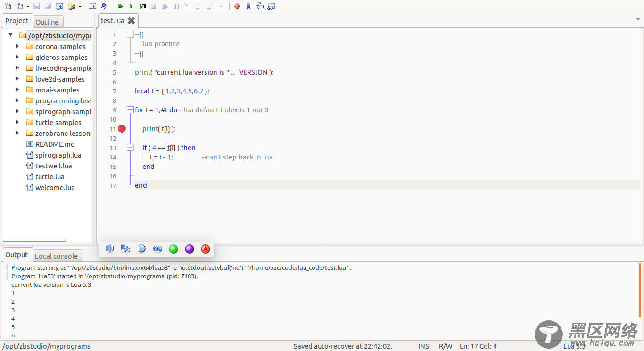Click the R/W indicator in status bar
644x351 pixels.
click(x=446, y=346)
